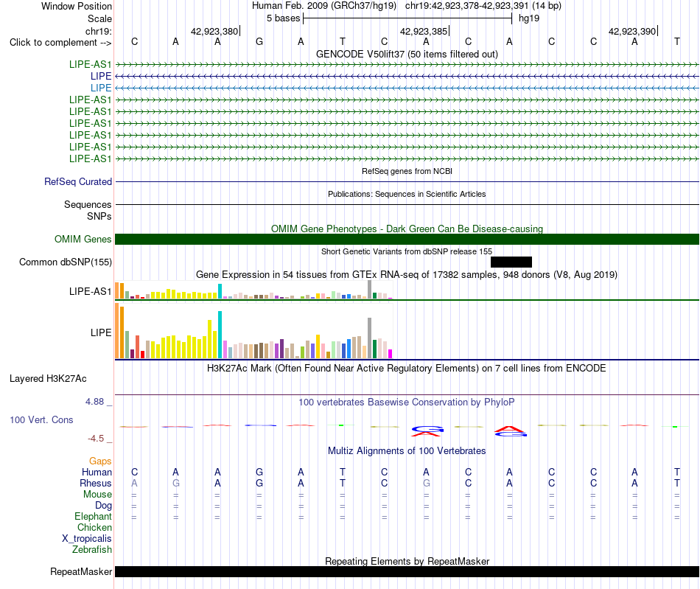This screenshot has height=589, width=700.
Task: Open 'Publications: Sequences in Scientific Articles' title
Action: 407,194
